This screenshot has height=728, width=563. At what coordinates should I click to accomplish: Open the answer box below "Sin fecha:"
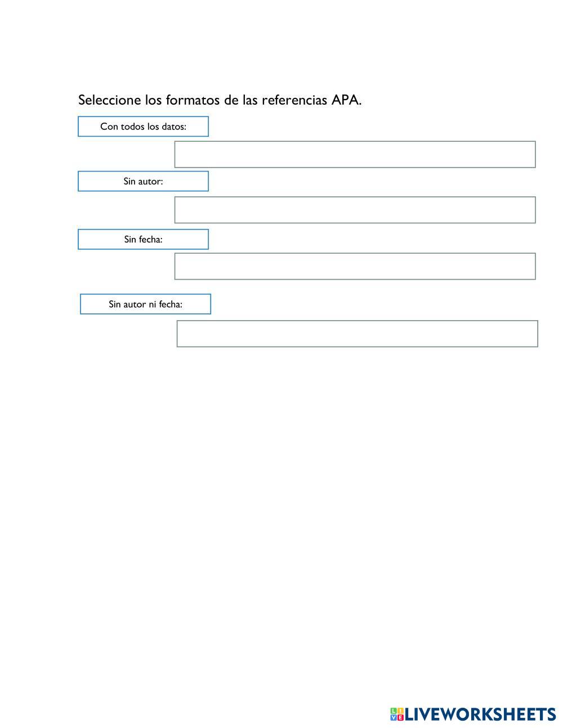355,266
